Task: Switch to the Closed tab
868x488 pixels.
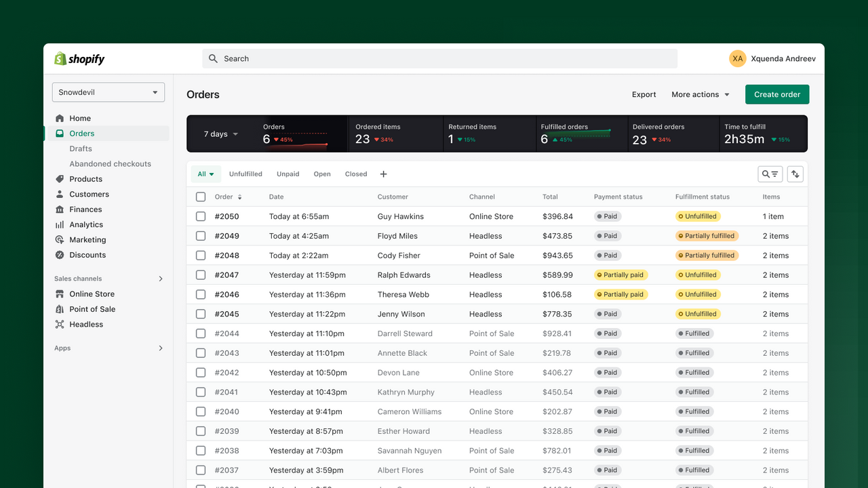Action: click(x=356, y=174)
